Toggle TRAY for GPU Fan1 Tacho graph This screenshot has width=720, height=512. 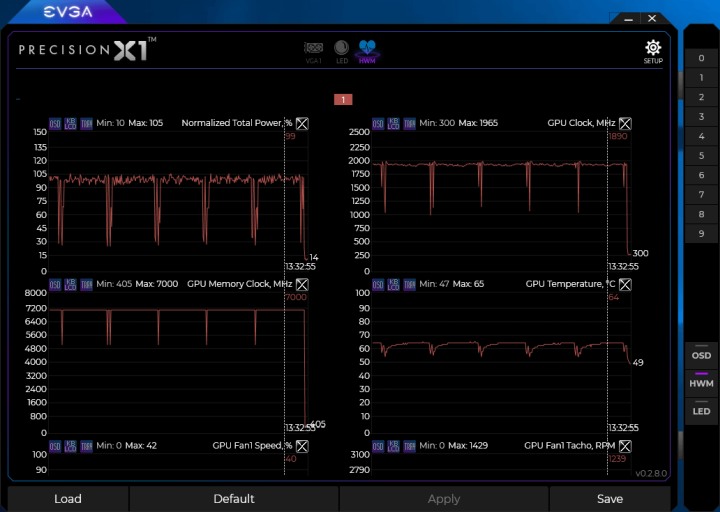[x=409, y=446]
